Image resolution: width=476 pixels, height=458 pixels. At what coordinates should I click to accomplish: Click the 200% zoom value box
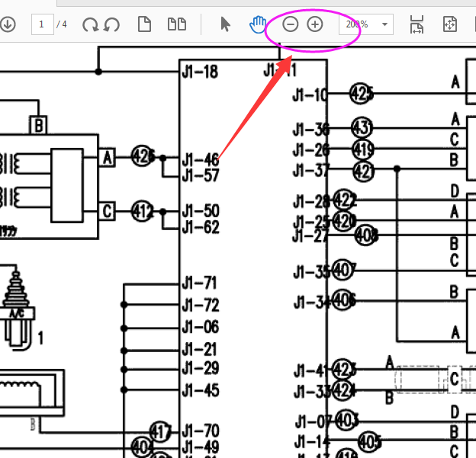click(366, 24)
